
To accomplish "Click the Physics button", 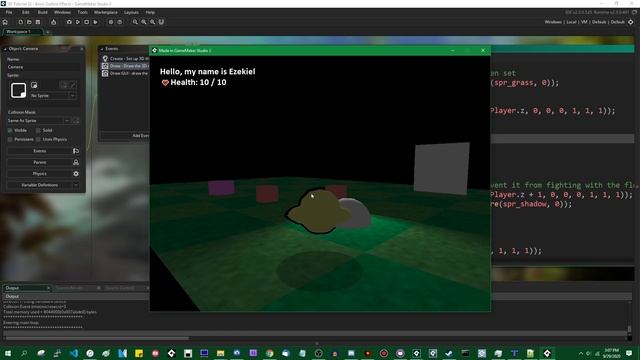I will (40, 174).
